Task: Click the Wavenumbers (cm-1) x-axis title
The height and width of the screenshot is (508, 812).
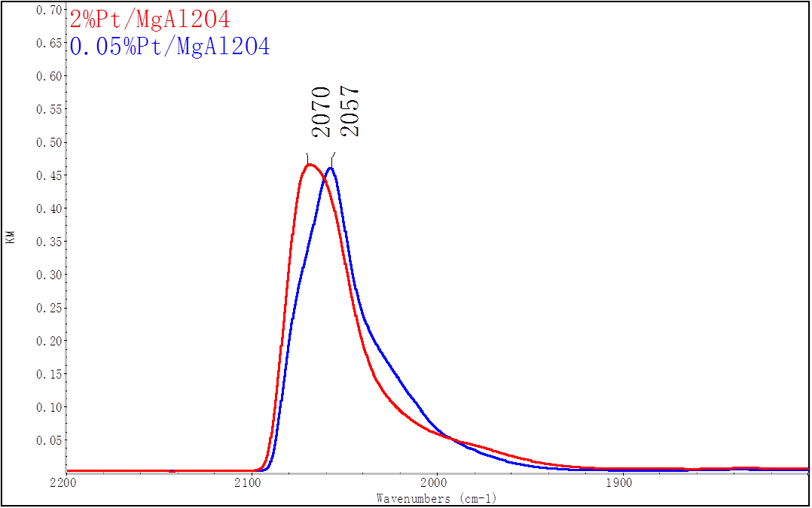Action: [x=436, y=498]
